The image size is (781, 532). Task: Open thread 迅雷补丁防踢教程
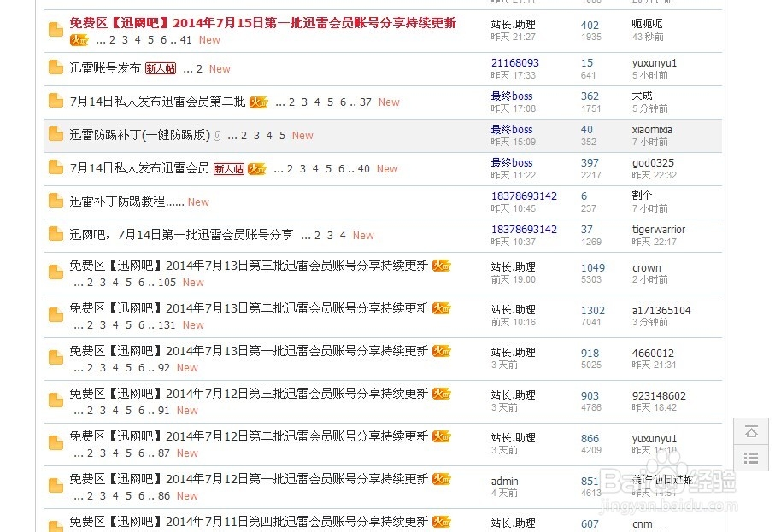[x=127, y=202]
